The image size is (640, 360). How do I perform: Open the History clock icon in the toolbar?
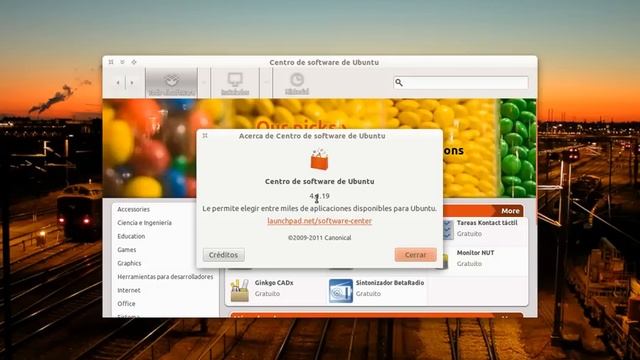click(x=297, y=80)
